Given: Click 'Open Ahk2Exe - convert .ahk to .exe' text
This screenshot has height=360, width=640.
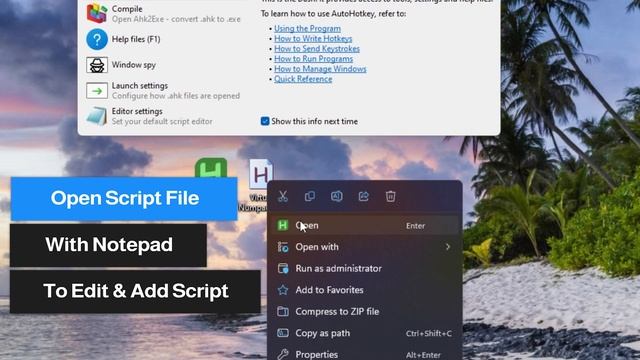Looking at the screenshot, I should click(176, 19).
